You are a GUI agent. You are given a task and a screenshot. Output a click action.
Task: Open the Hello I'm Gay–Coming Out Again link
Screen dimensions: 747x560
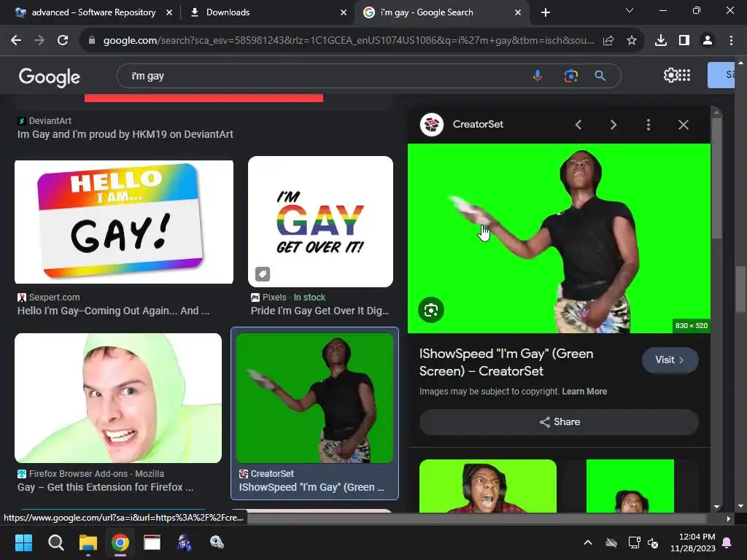tap(113, 311)
